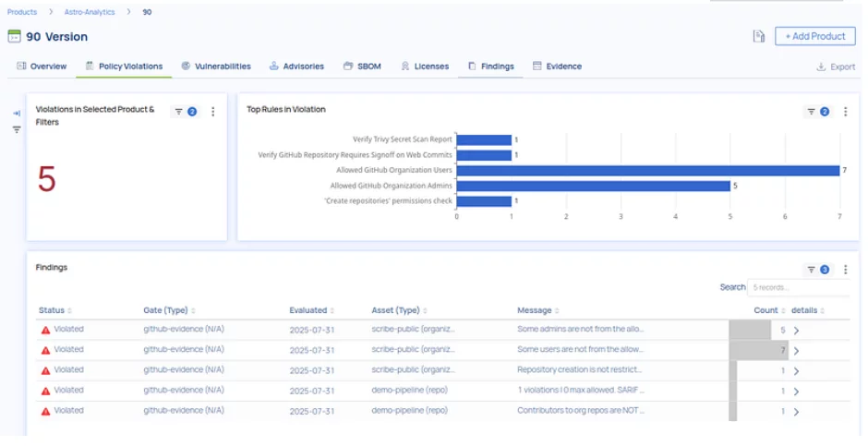The height and width of the screenshot is (446, 868).
Task: Click message 'Contributors to org repos are NOT'
Action: pyautogui.click(x=581, y=411)
